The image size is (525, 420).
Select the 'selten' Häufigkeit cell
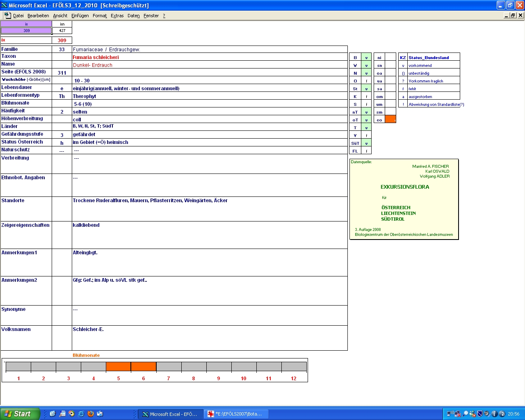tap(210, 112)
